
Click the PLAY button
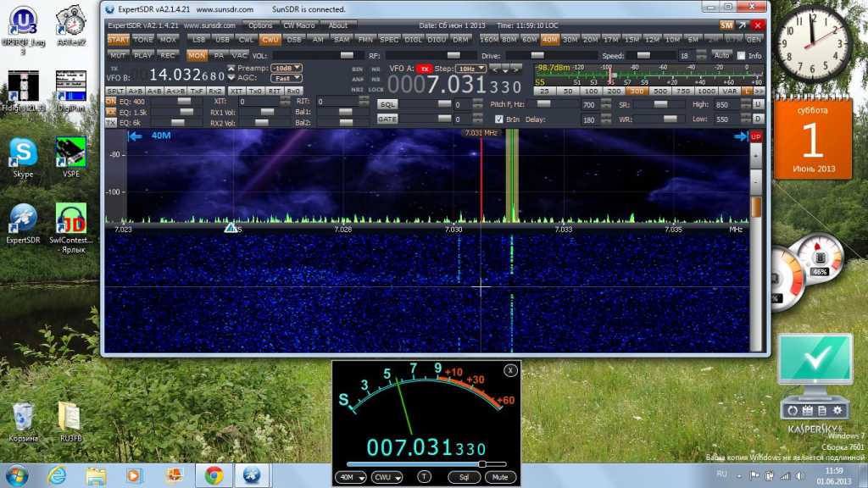(x=142, y=55)
